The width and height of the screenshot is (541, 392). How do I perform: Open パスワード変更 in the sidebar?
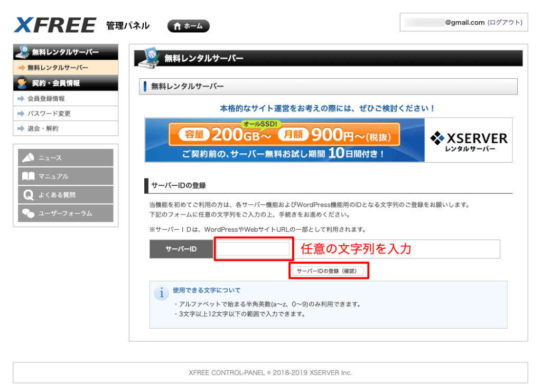(x=66, y=114)
